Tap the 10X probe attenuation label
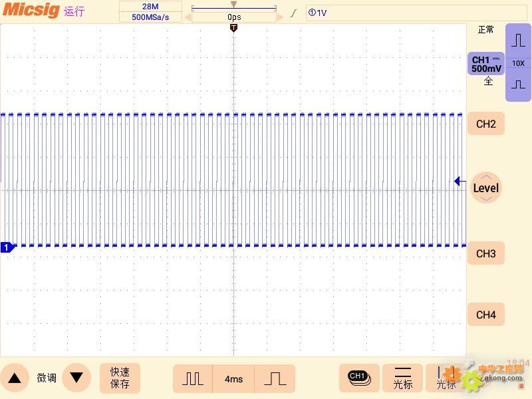This screenshot has height=399, width=532. 518,63
